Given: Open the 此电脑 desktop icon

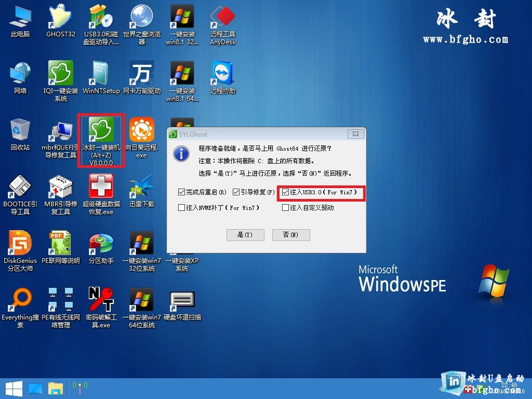Looking at the screenshot, I should (x=20, y=21).
